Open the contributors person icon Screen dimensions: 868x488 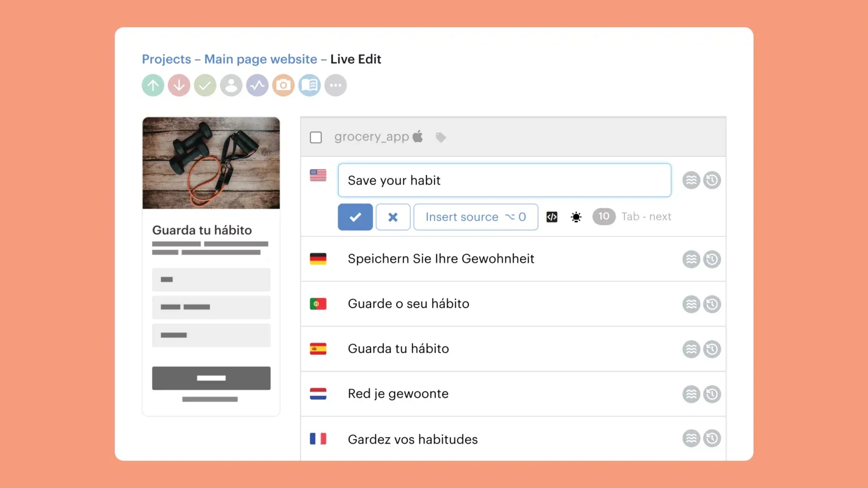coord(231,85)
